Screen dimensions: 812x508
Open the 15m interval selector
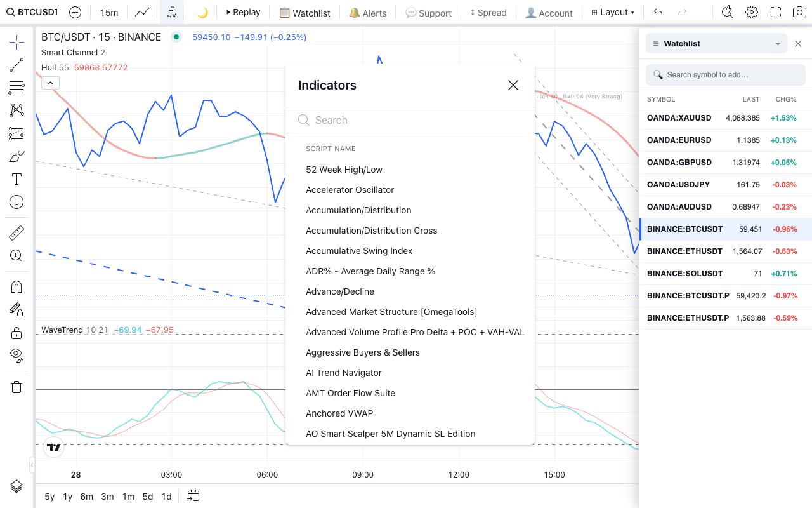pos(109,12)
